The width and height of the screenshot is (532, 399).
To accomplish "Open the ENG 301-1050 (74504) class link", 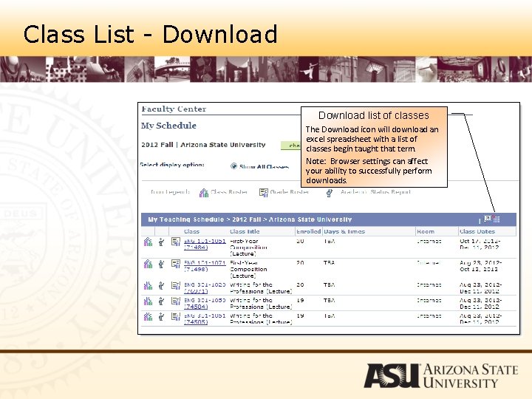I will tap(205, 304).
